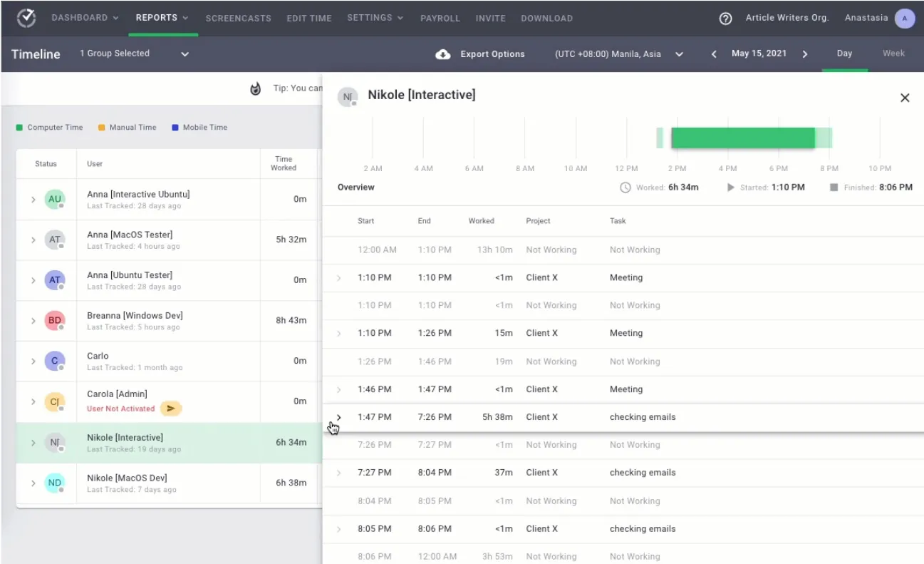This screenshot has height=564, width=924.
Task: Click the Invite menu item
Action: tap(490, 19)
